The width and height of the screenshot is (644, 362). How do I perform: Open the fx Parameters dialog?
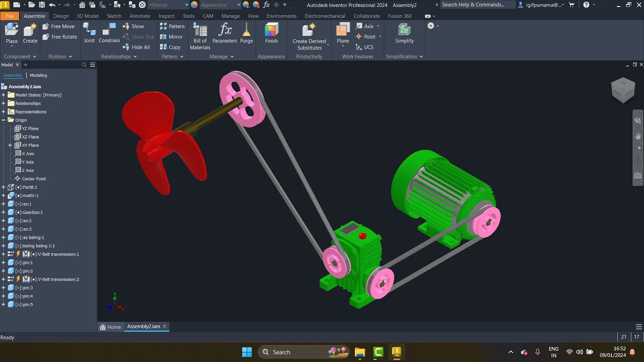tap(225, 33)
